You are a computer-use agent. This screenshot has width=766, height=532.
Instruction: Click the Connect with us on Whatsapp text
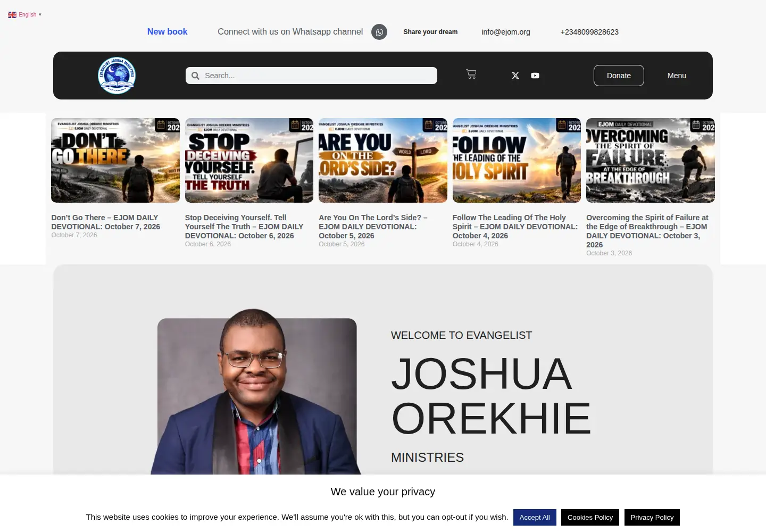pos(290,32)
